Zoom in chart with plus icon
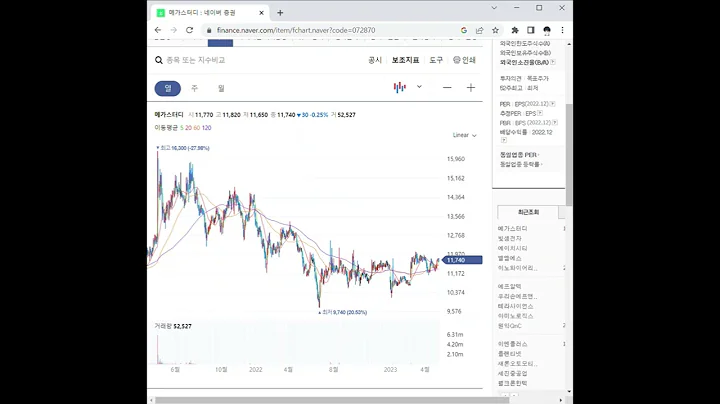The width and height of the screenshot is (720, 404). coord(471,88)
